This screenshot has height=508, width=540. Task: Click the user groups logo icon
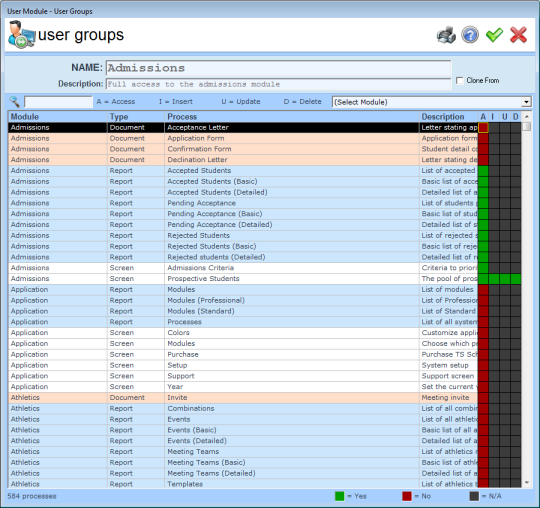(x=22, y=34)
